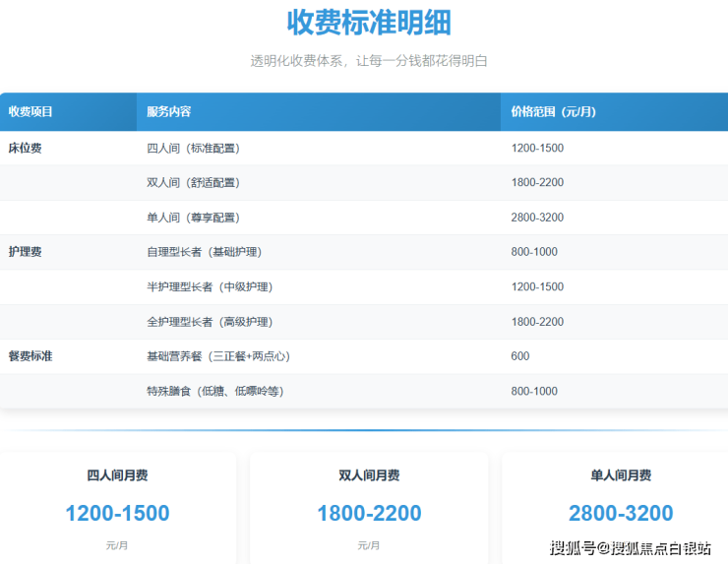
Task: Select the 护理费 category cell
Action: [x=26, y=252]
